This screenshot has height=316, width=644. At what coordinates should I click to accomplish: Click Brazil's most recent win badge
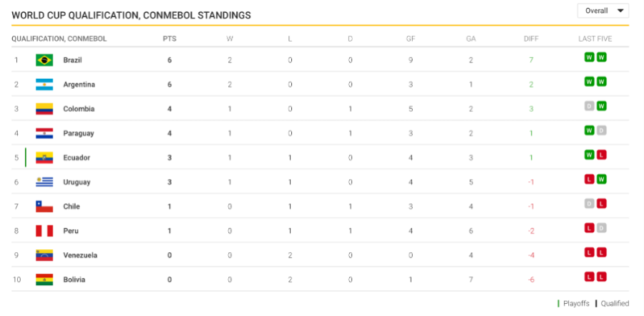tap(602, 57)
